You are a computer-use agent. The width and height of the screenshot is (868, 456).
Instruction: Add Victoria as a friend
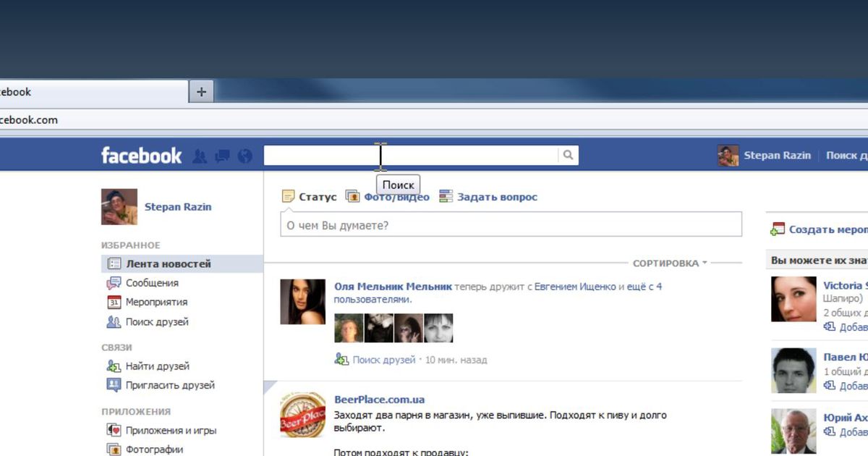(x=846, y=327)
